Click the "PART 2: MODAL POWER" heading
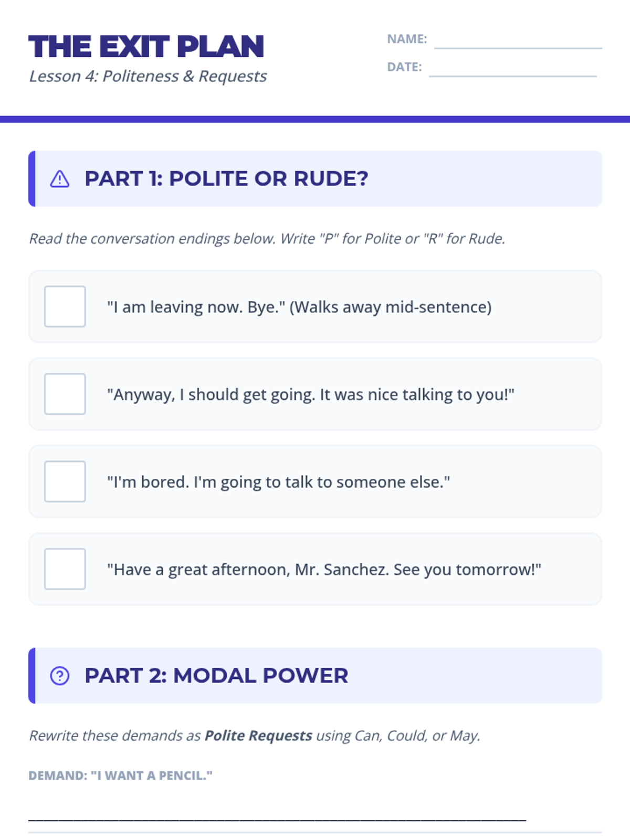Image resolution: width=630 pixels, height=840 pixels. 216,676
